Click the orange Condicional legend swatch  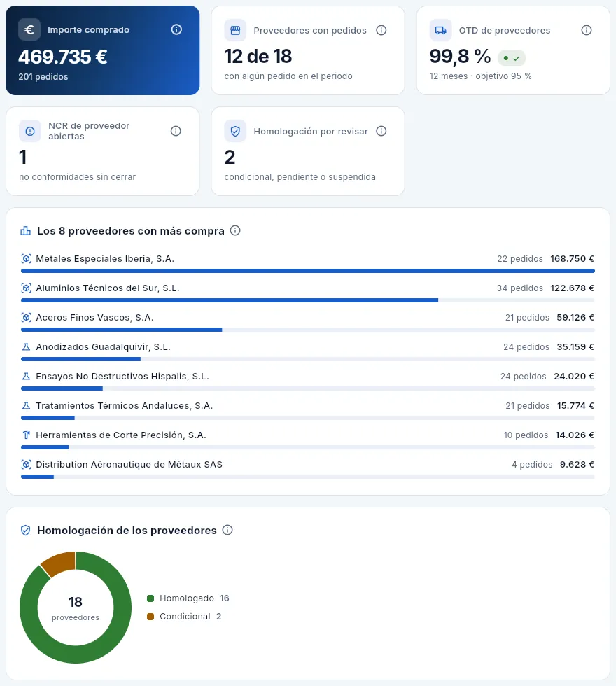click(150, 617)
